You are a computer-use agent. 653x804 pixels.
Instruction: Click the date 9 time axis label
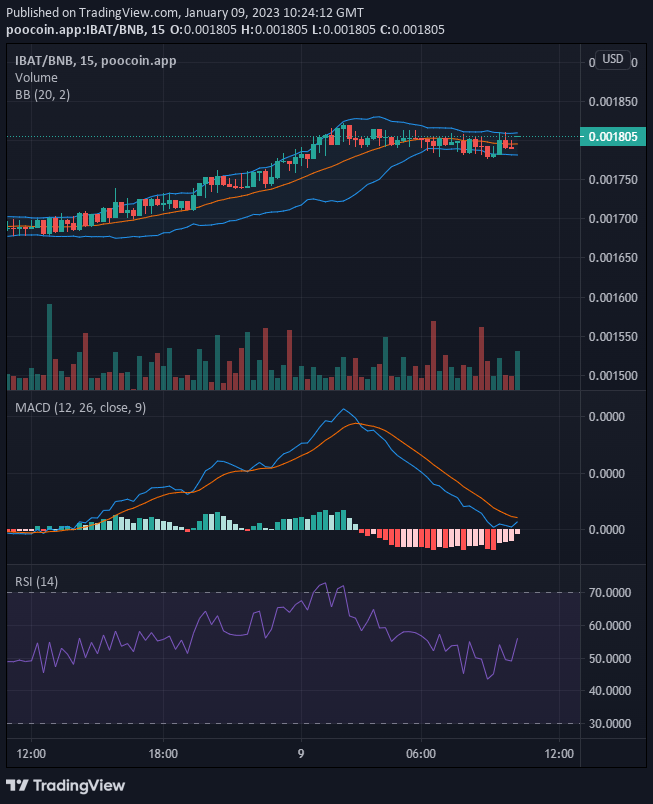(x=301, y=754)
